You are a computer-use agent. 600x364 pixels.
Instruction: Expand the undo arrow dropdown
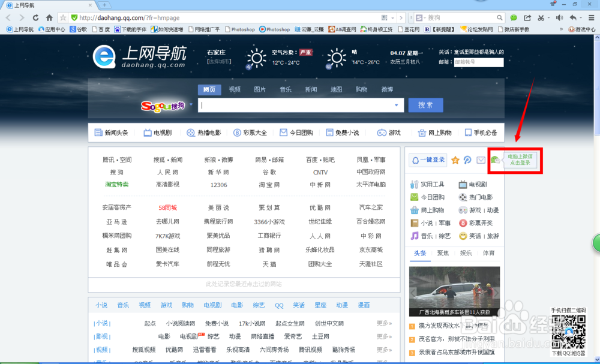point(581,18)
